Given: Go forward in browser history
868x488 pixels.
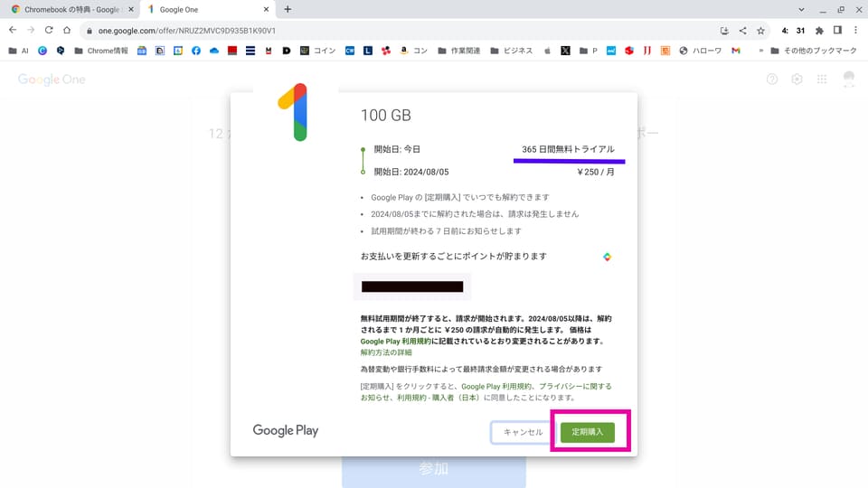Looking at the screenshot, I should [31, 31].
